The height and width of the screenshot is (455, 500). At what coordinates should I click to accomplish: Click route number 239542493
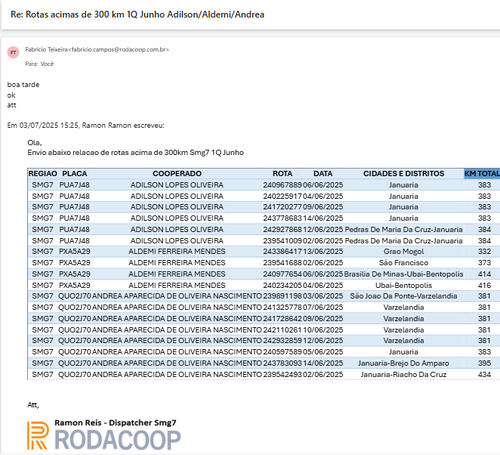[282, 375]
